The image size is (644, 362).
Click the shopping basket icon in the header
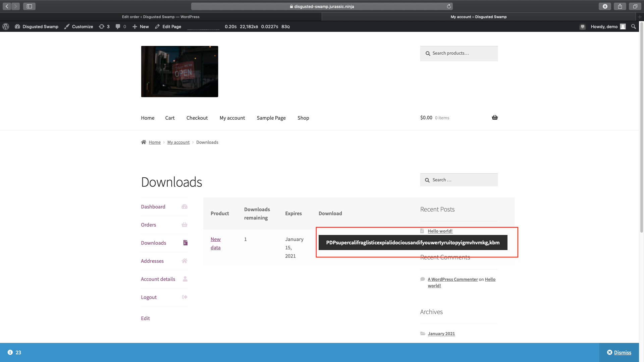click(x=494, y=117)
